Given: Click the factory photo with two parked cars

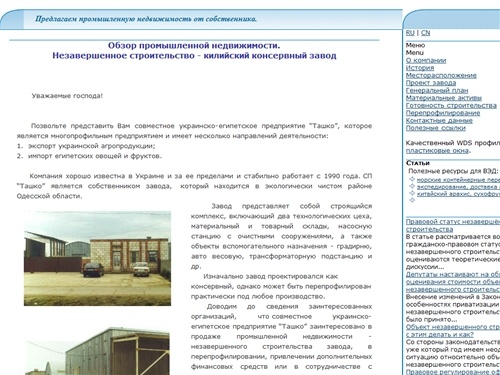Looking at the screenshot, I should 97,258.
